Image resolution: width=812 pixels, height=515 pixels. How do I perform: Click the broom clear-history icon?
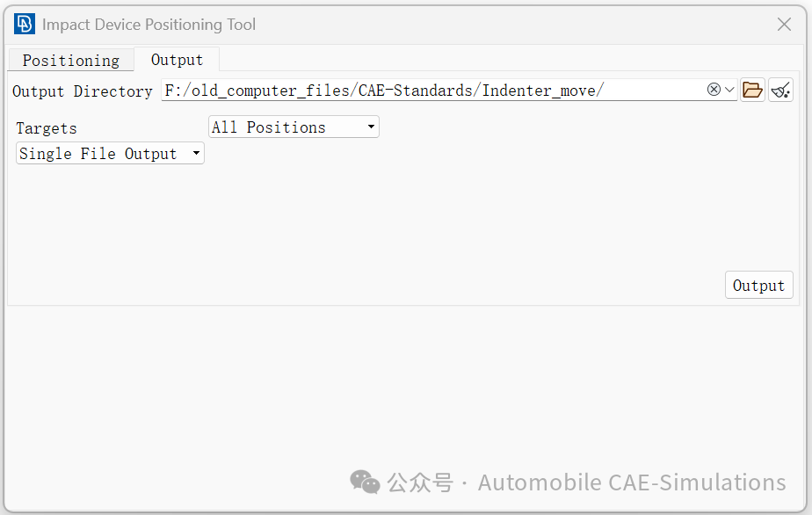[781, 91]
